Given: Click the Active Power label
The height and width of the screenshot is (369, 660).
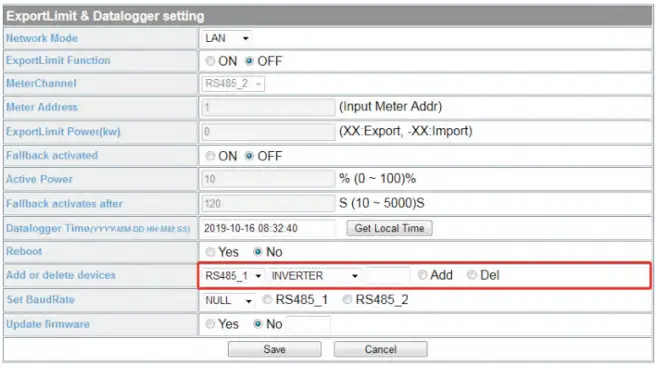Looking at the screenshot, I should pyautogui.click(x=39, y=179).
